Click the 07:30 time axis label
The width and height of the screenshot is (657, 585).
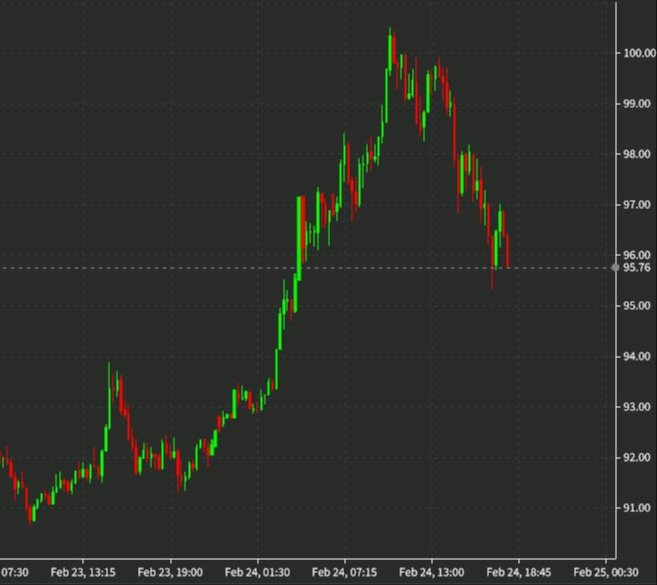click(13, 572)
